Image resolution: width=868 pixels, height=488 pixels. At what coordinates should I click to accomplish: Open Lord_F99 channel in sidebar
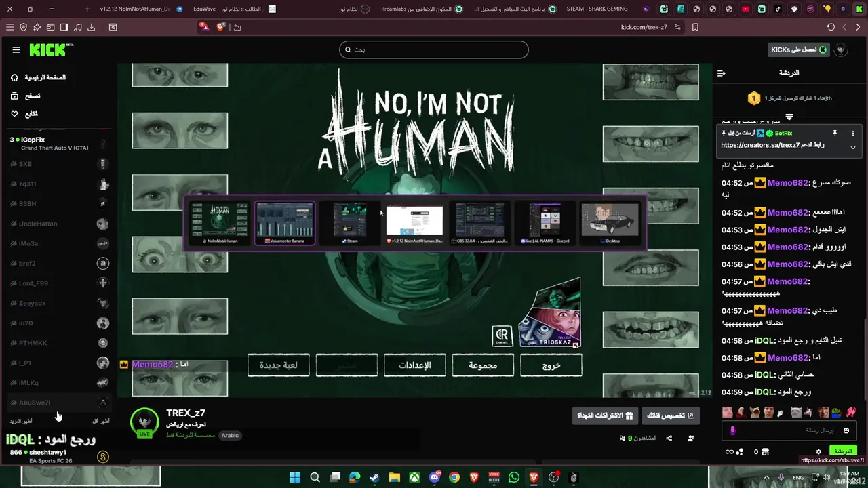(58, 283)
